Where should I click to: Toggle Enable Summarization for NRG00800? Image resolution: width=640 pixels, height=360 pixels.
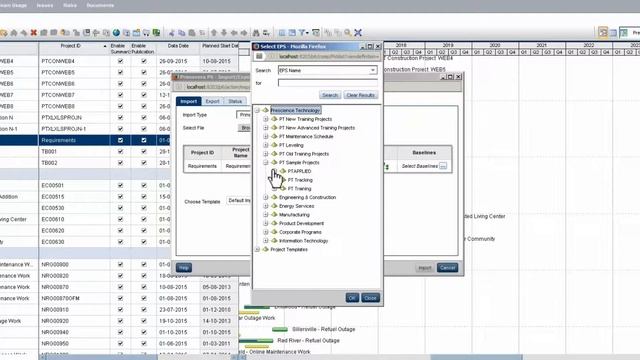[x=120, y=264]
